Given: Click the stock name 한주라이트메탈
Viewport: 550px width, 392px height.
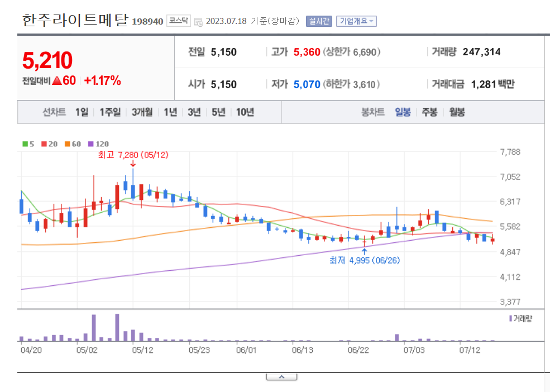Looking at the screenshot, I should [x=75, y=20].
